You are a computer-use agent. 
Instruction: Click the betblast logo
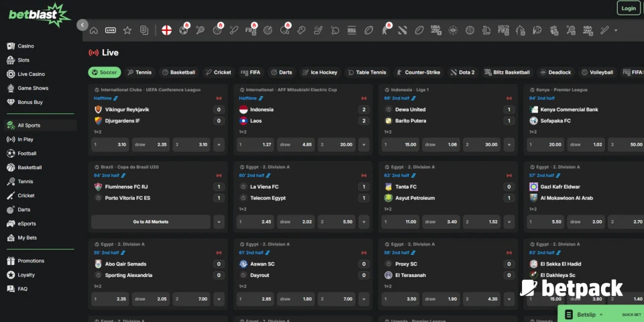click(x=40, y=15)
